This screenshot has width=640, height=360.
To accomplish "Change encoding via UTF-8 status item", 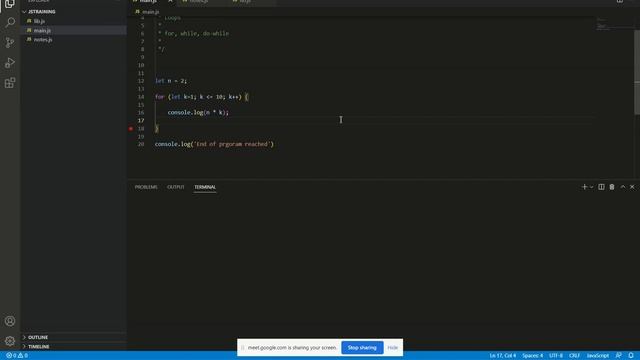I will (556, 356).
